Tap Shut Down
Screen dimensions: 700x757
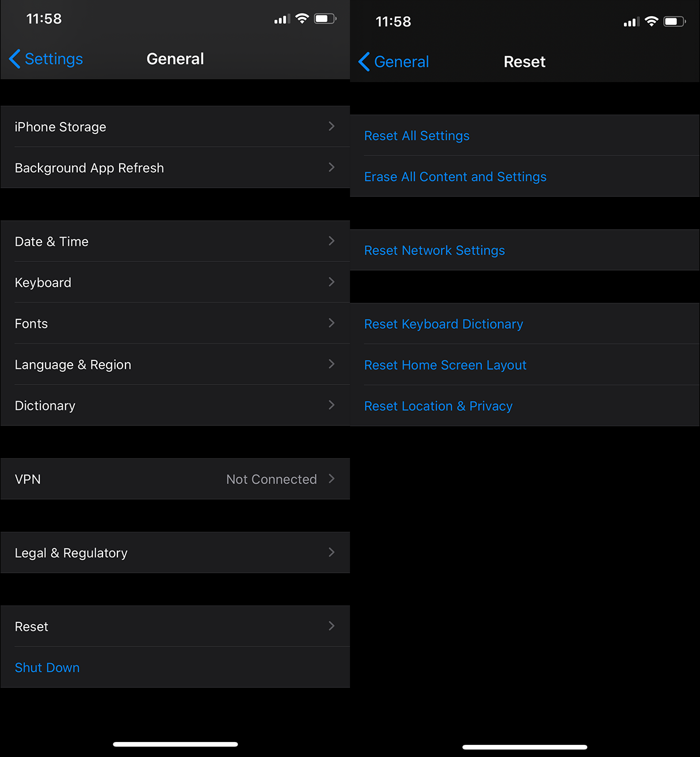47,667
